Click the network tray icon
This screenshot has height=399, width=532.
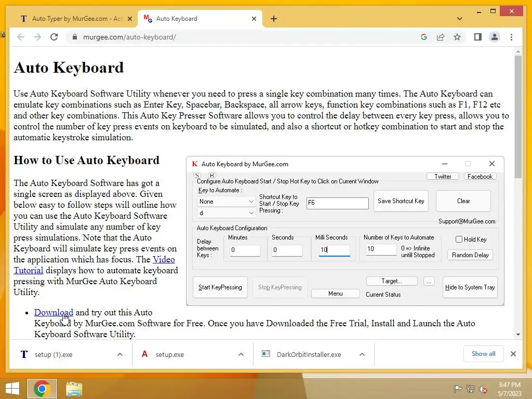(470, 389)
